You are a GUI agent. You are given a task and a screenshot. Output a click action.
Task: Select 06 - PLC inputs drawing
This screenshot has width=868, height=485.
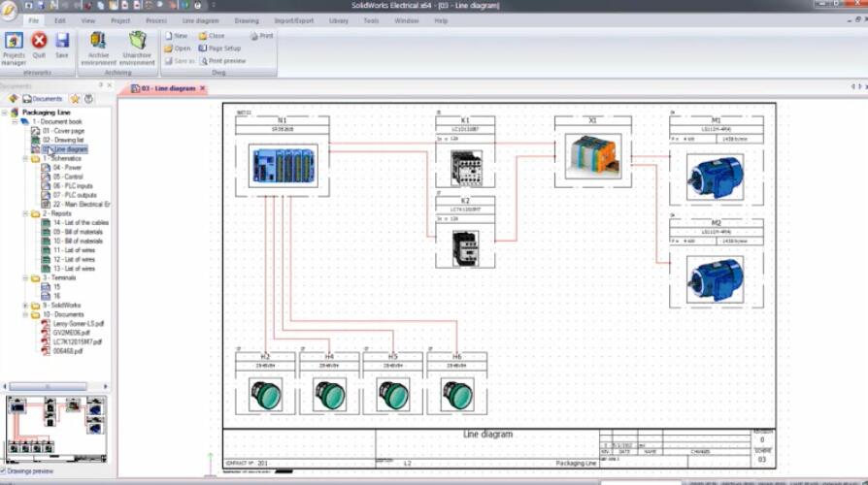(x=73, y=186)
